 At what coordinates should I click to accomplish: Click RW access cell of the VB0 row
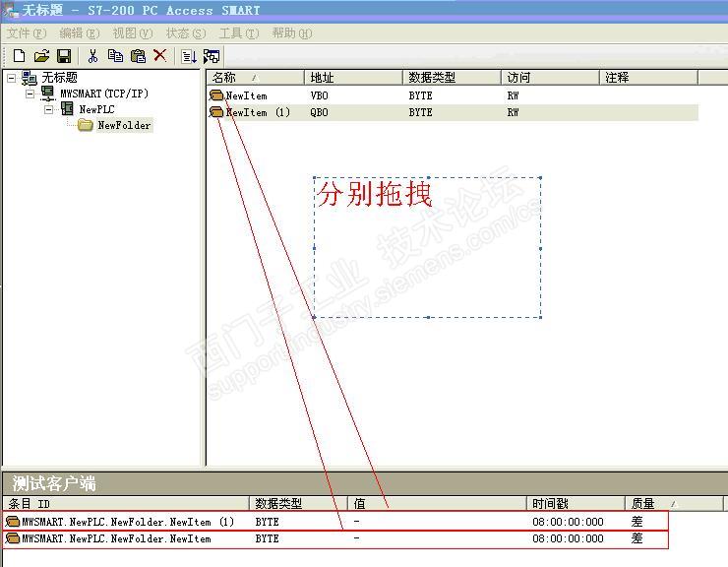513,95
